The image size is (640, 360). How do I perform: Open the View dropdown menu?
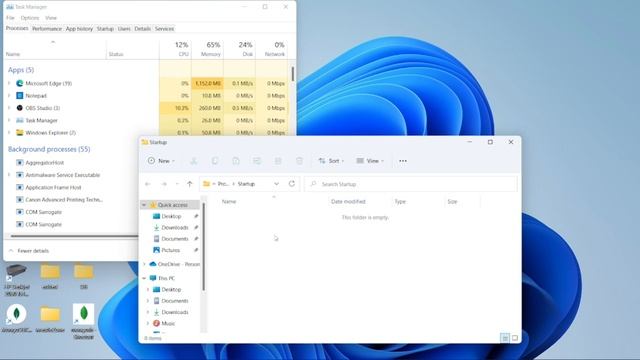[x=370, y=161]
